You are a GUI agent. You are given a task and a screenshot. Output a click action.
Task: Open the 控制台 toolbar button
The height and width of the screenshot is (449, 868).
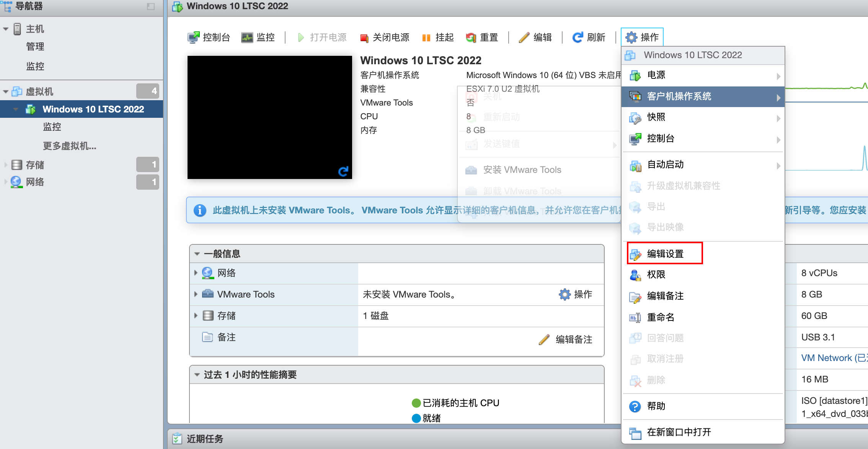209,37
